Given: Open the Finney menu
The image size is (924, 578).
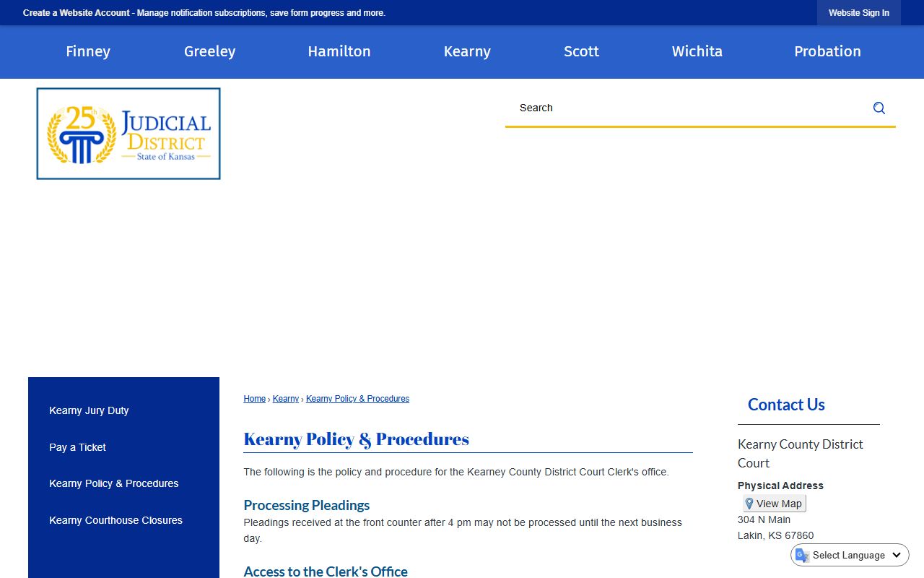Looking at the screenshot, I should coord(88,51).
